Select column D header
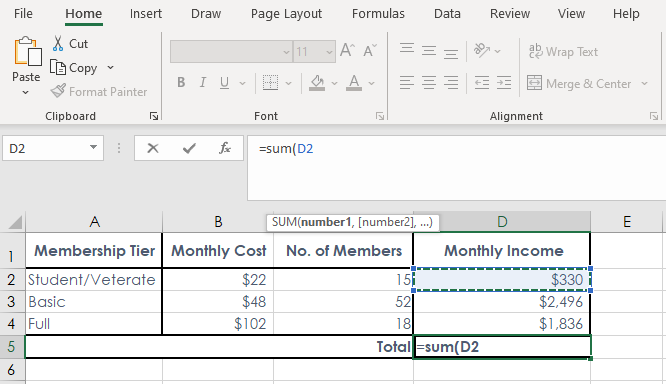666x384 pixels. coord(502,222)
